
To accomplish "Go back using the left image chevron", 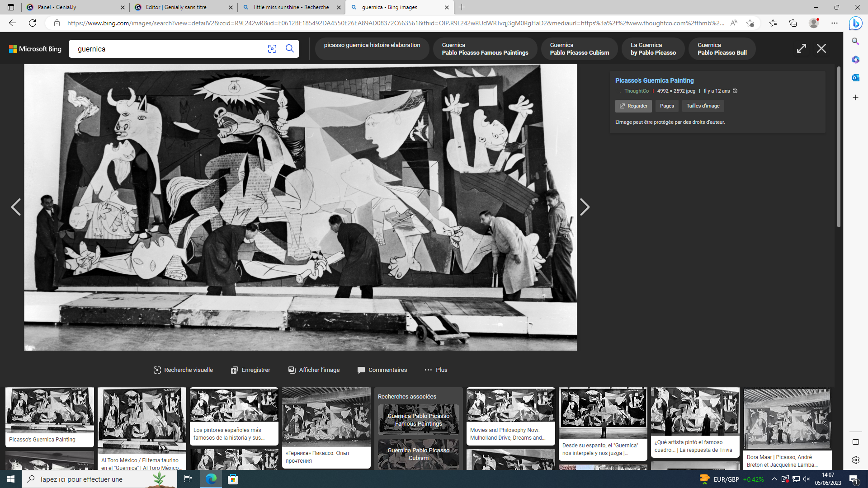I will [x=16, y=207].
